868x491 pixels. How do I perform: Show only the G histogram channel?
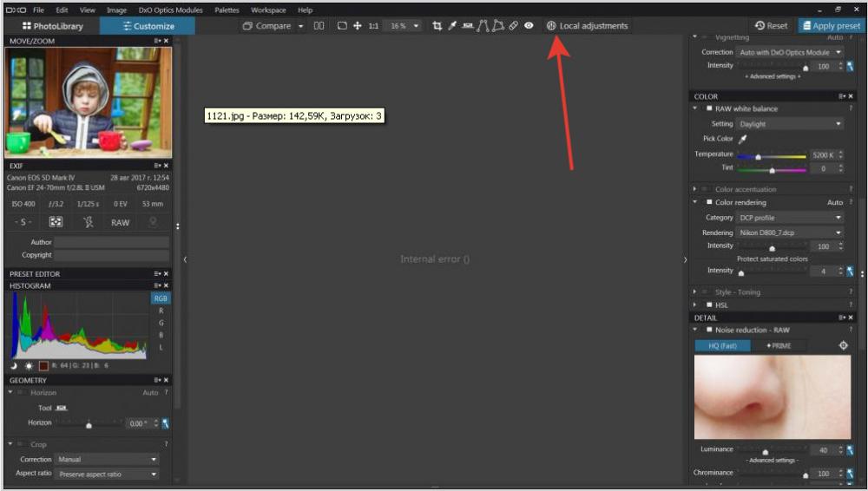(161, 323)
